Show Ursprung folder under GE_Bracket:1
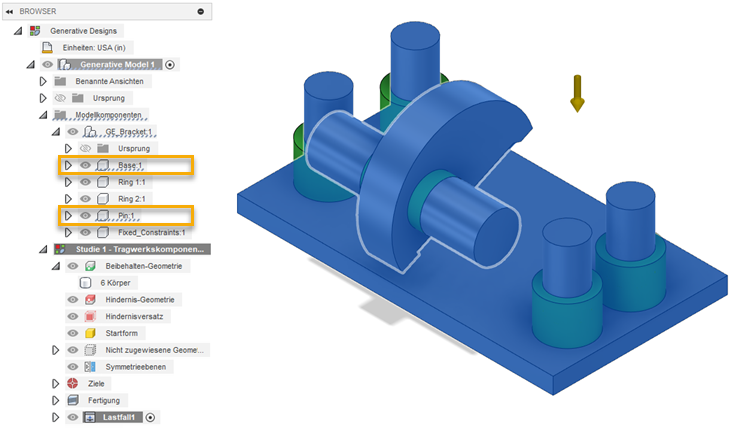This screenshot has width=747, height=436. (x=85, y=149)
